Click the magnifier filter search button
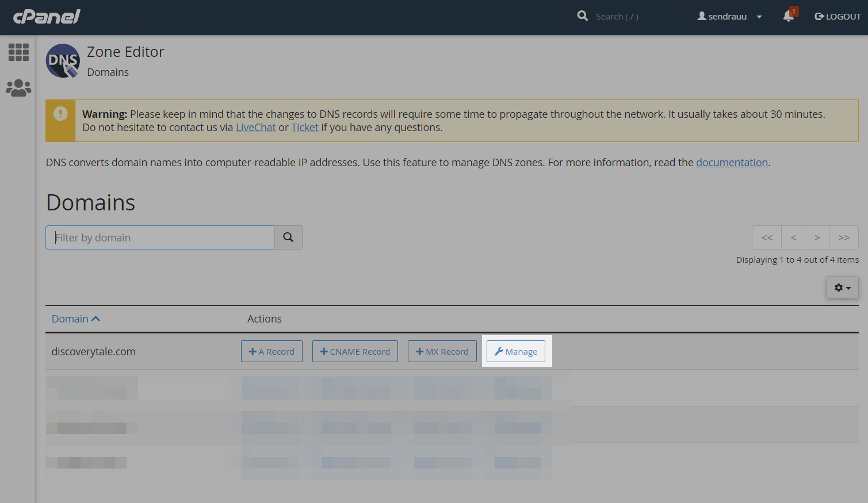The image size is (868, 503). point(288,237)
